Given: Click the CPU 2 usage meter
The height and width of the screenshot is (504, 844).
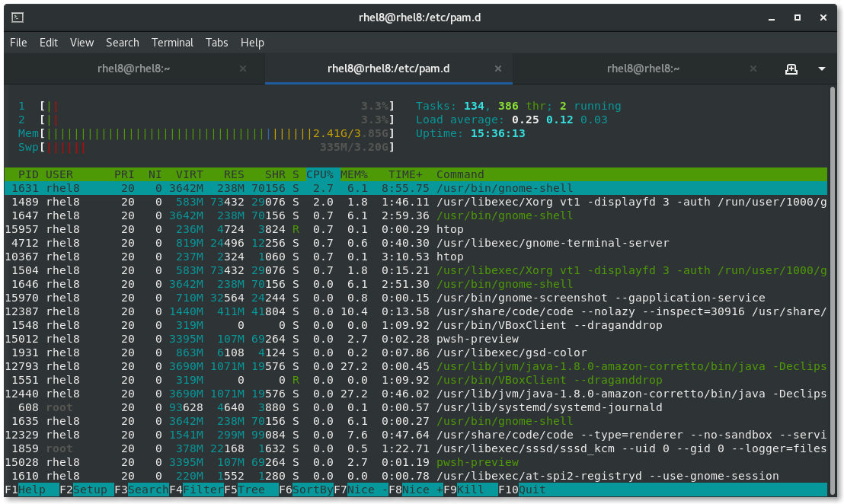Looking at the screenshot, I should (206, 120).
